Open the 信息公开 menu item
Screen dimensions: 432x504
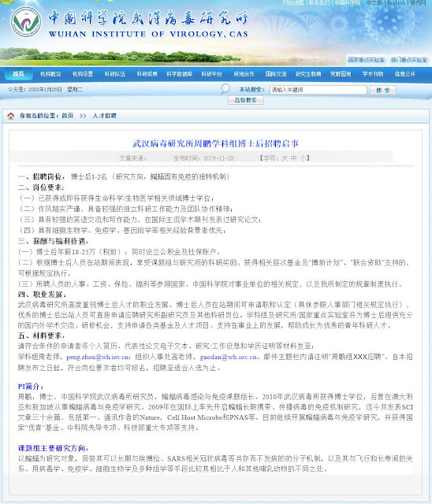405,74
